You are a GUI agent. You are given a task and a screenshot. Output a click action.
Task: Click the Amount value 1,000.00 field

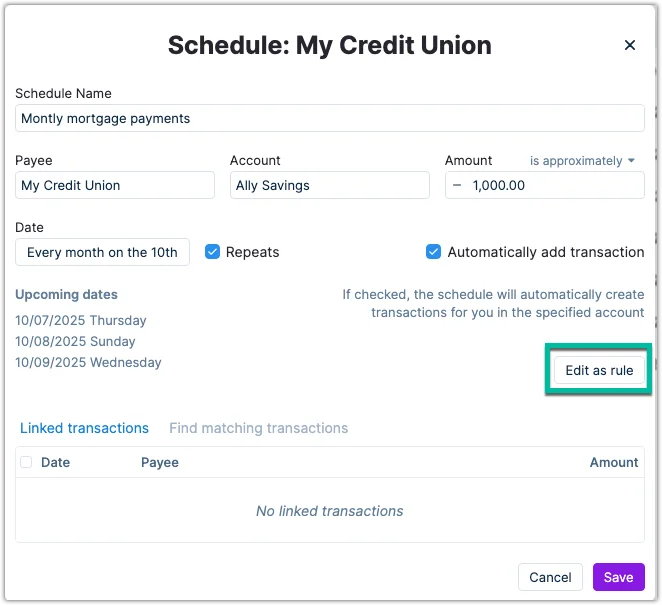point(555,185)
